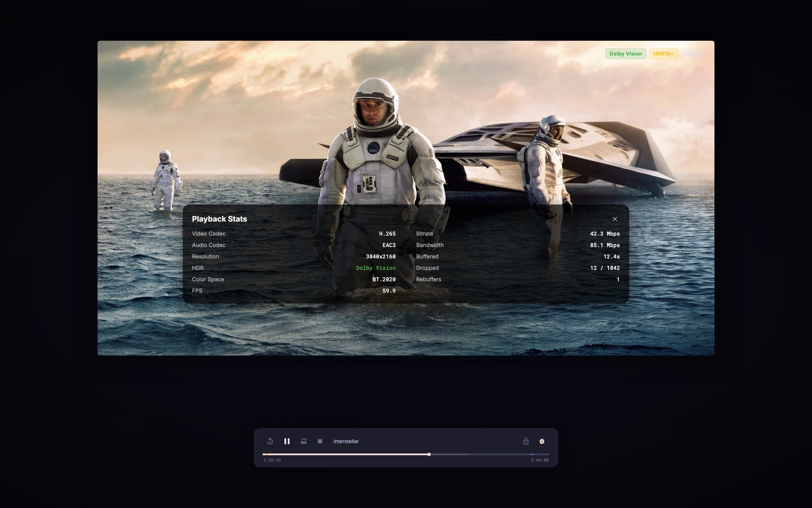Stop playback with the square icon

point(320,441)
